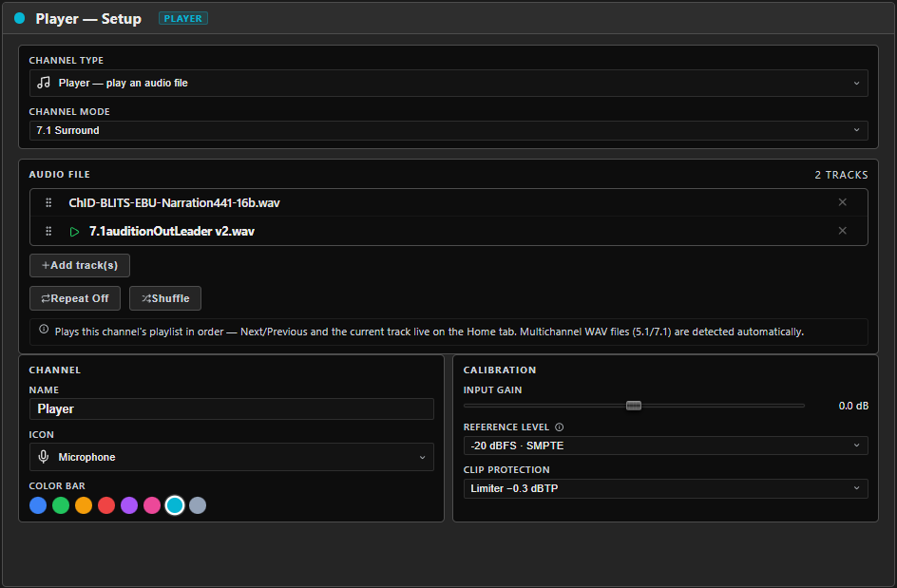This screenshot has width=897, height=588.
Task: Select the pink color bar swatch
Action: (x=152, y=505)
